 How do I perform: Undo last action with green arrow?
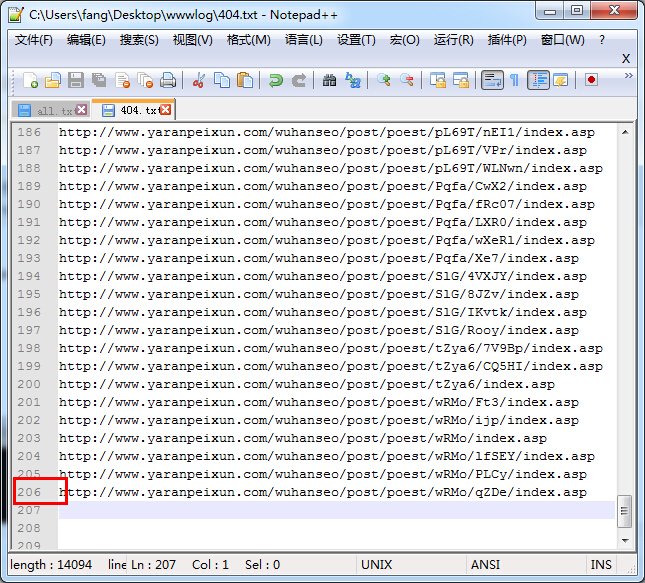click(276, 80)
